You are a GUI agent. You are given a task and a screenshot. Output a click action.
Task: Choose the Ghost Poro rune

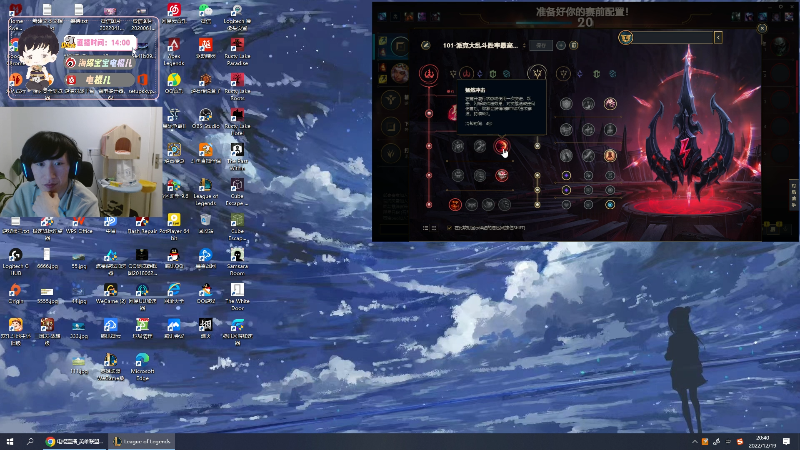[x=480, y=176]
